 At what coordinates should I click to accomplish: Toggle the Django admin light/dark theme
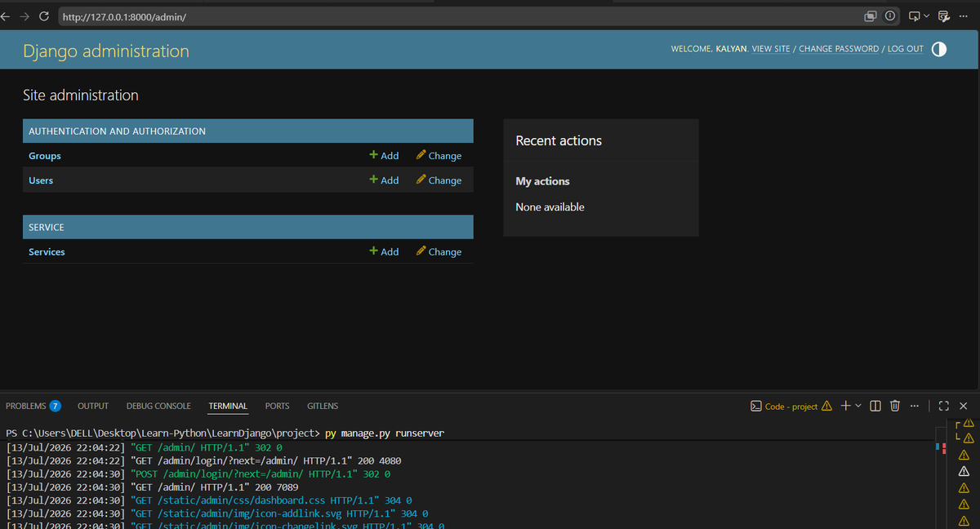tap(939, 49)
